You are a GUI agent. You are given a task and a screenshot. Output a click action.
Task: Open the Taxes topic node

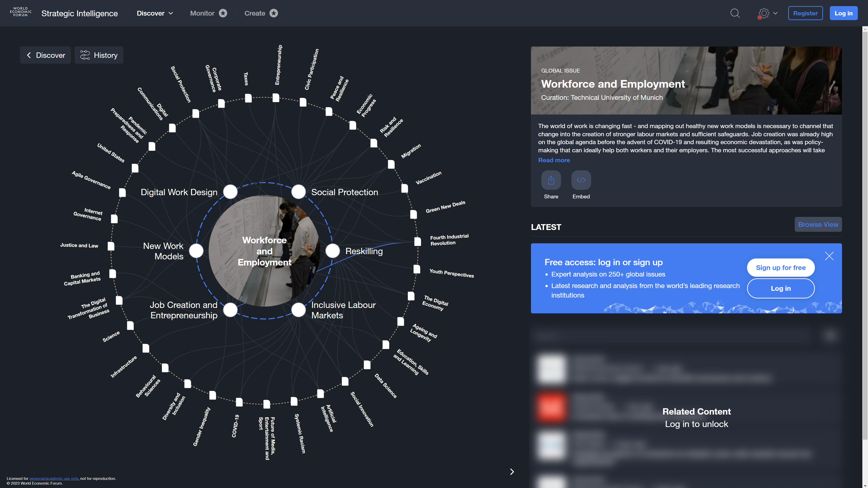(248, 98)
